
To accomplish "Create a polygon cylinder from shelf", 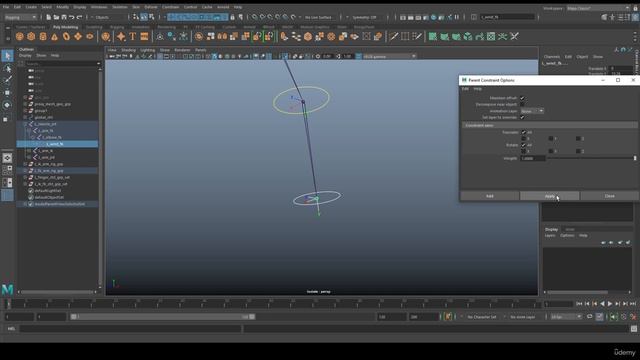I will 43,37.
